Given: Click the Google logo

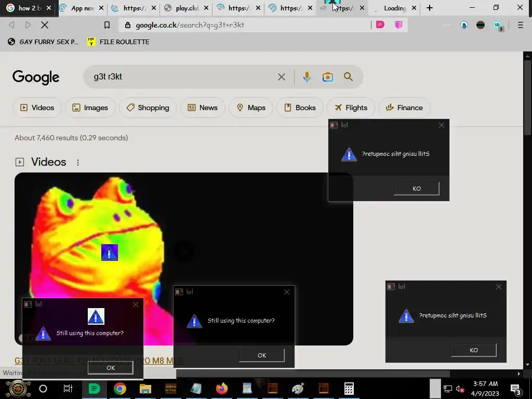Looking at the screenshot, I should pos(36,78).
